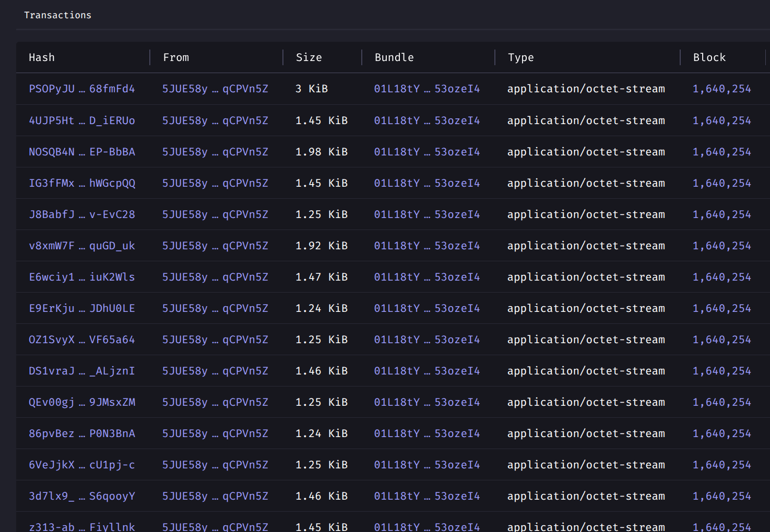
Task: Open transaction hash OZ1SvyX … VF65a64
Action: pyautogui.click(x=82, y=340)
